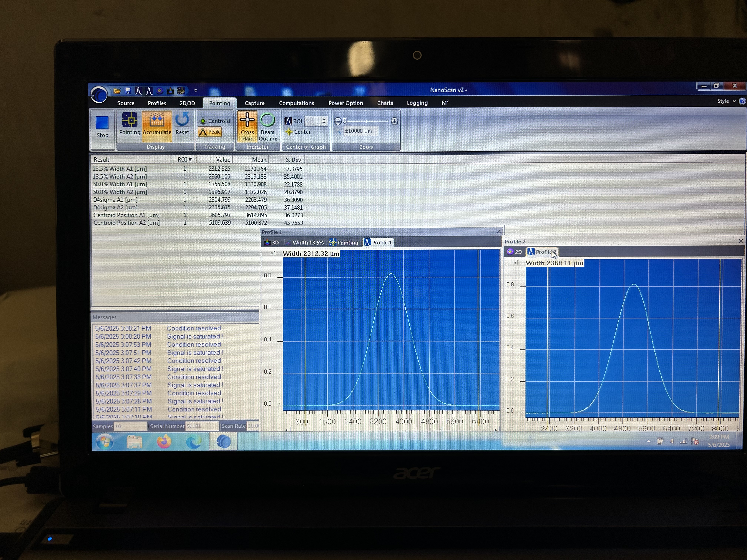Click the Width 13.5% tab in Profile 1 panel
The width and height of the screenshot is (747, 560).
(x=304, y=242)
